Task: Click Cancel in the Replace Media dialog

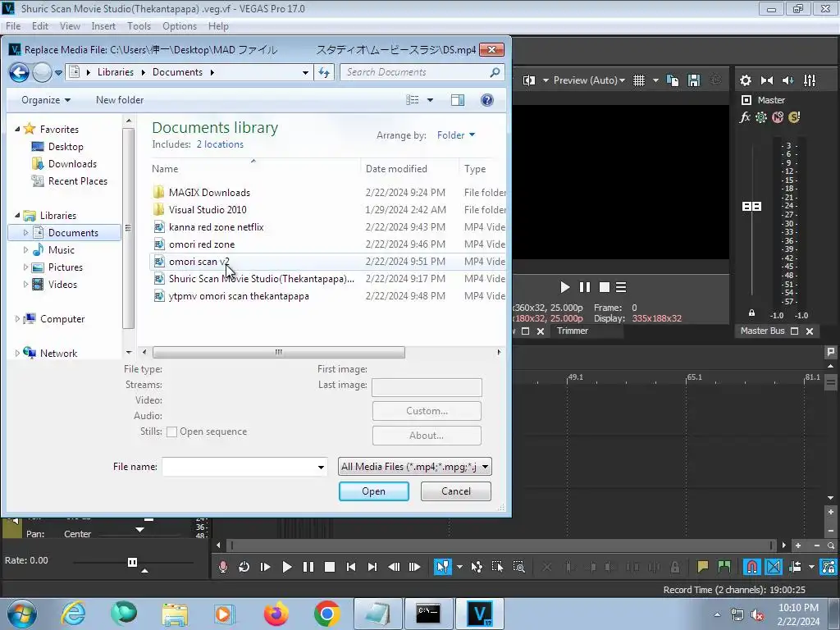Action: click(x=456, y=491)
